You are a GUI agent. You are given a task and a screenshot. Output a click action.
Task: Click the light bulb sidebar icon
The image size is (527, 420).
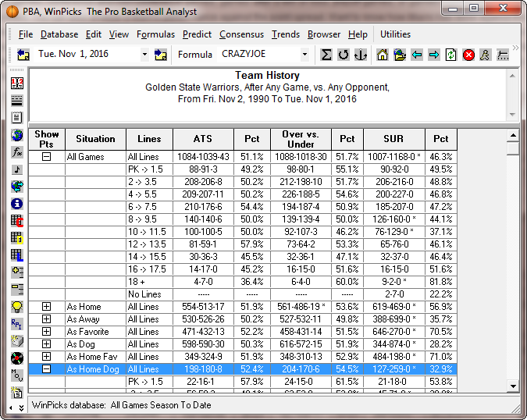pos(17,307)
